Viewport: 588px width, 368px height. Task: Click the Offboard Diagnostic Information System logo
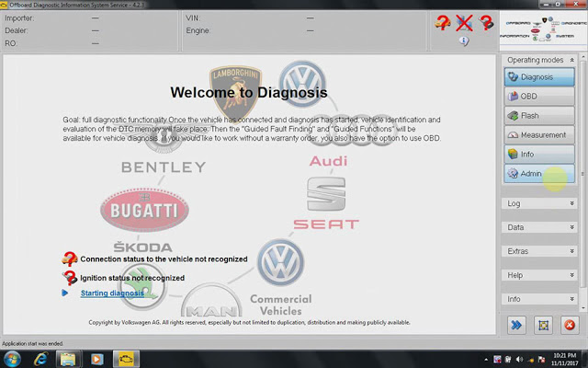tap(543, 30)
